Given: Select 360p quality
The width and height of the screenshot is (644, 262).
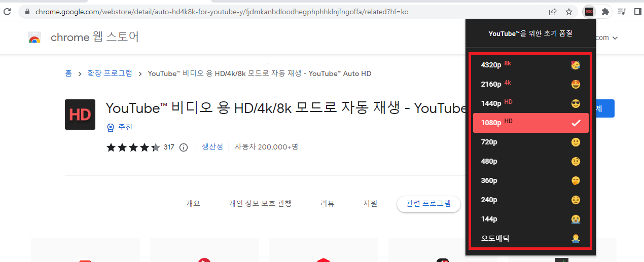Looking at the screenshot, I should click(530, 180).
